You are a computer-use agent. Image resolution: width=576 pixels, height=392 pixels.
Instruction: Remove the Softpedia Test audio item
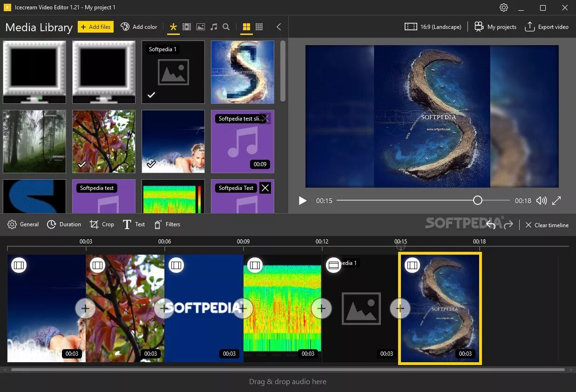point(265,188)
